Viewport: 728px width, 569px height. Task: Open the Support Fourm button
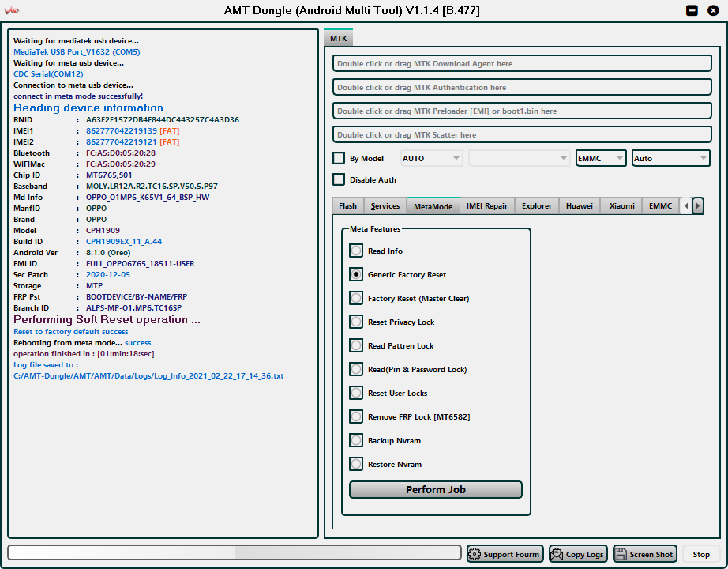click(x=505, y=554)
